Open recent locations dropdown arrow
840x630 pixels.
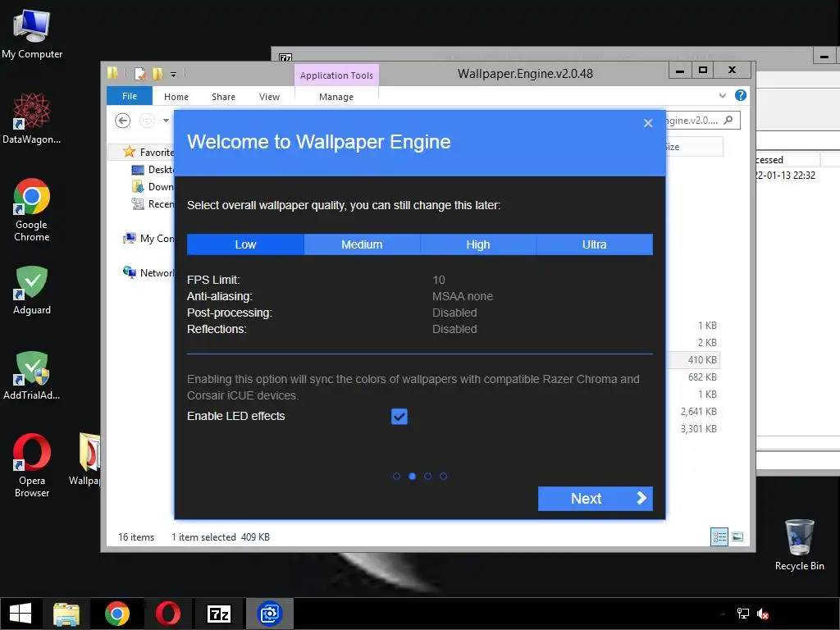pos(166,121)
